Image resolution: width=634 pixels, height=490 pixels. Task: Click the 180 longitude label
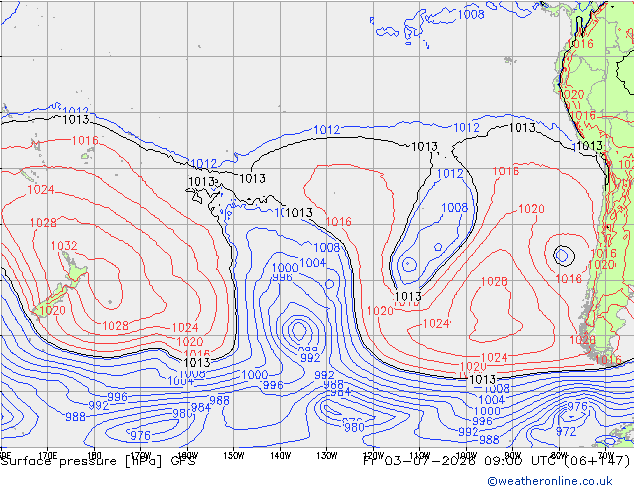(x=94, y=456)
